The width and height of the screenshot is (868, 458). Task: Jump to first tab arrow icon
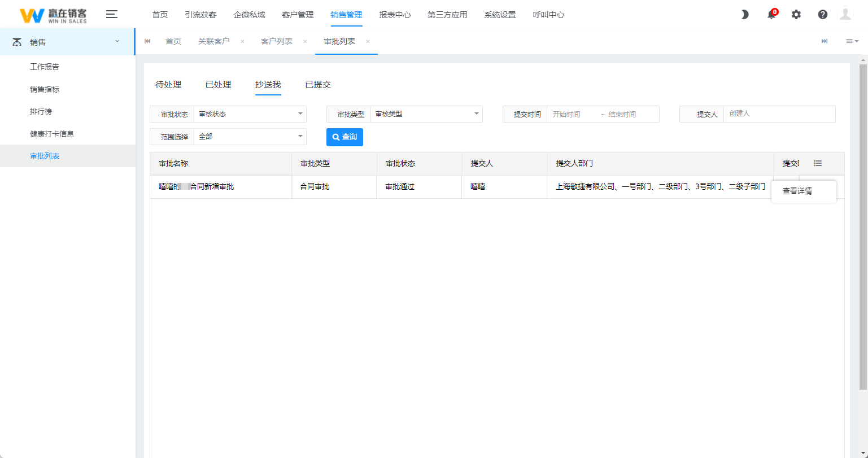tap(148, 41)
